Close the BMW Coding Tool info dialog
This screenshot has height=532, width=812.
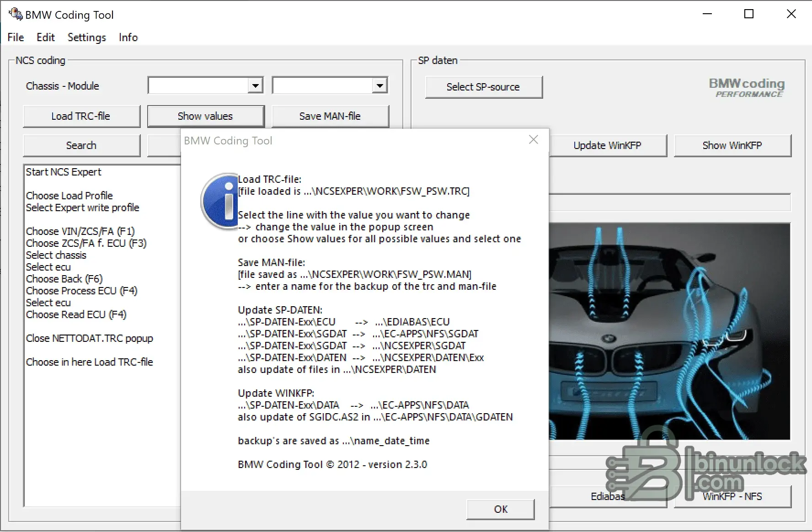(x=533, y=140)
